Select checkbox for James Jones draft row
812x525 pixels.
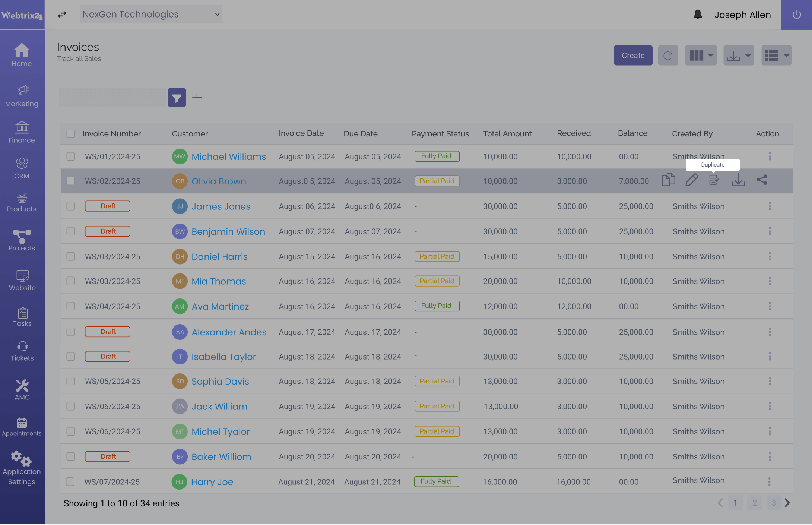point(71,206)
